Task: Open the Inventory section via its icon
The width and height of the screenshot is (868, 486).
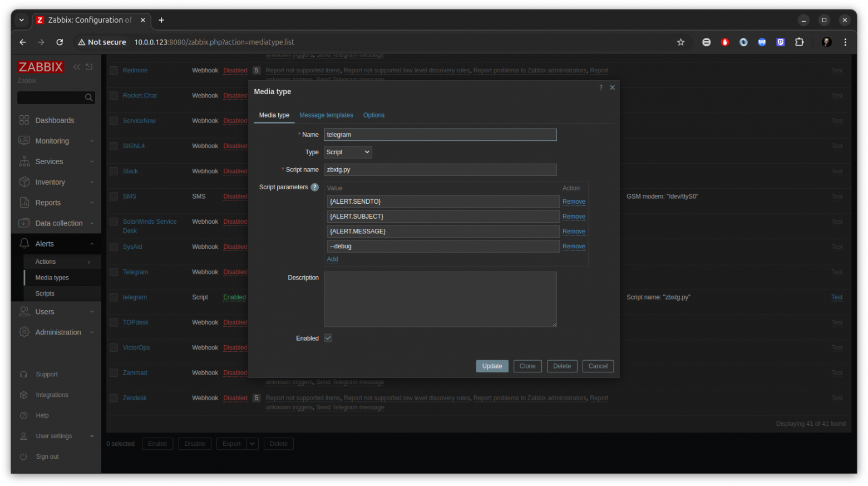Action: tap(24, 181)
